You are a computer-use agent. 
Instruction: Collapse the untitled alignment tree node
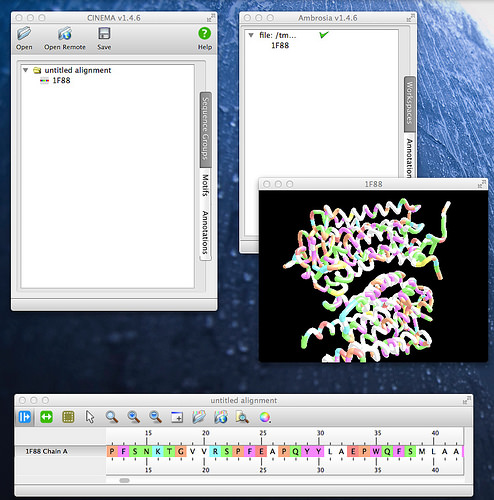coord(25,70)
